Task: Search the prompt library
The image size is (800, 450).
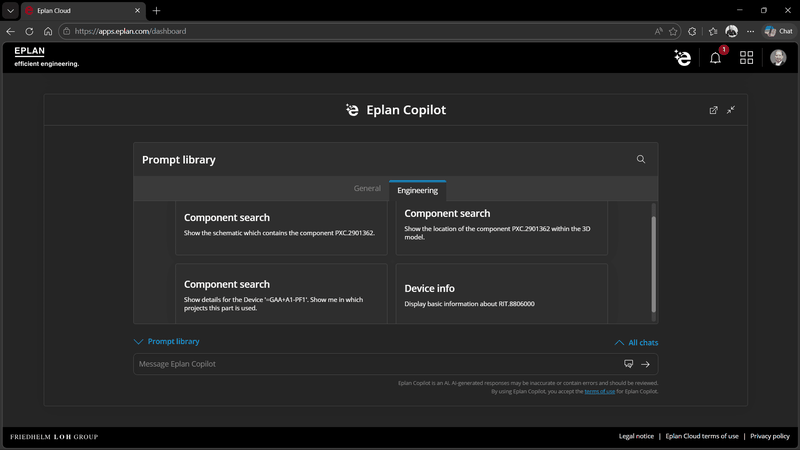Action: click(641, 159)
